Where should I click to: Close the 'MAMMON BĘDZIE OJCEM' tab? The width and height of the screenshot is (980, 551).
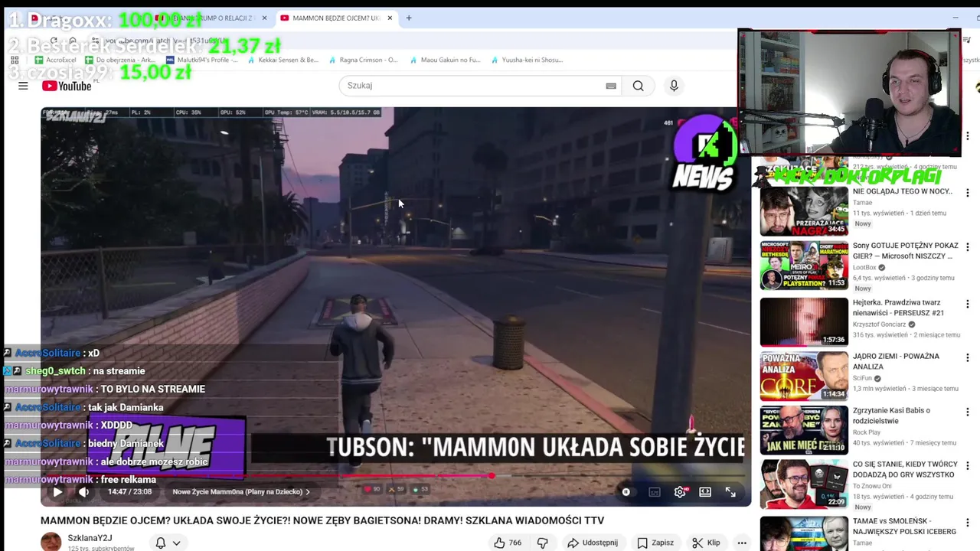[x=390, y=18]
